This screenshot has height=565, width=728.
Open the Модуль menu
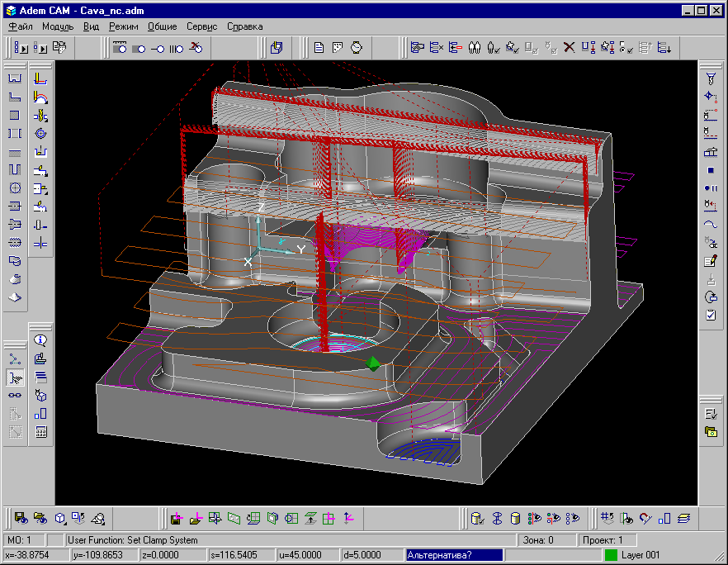[x=58, y=26]
